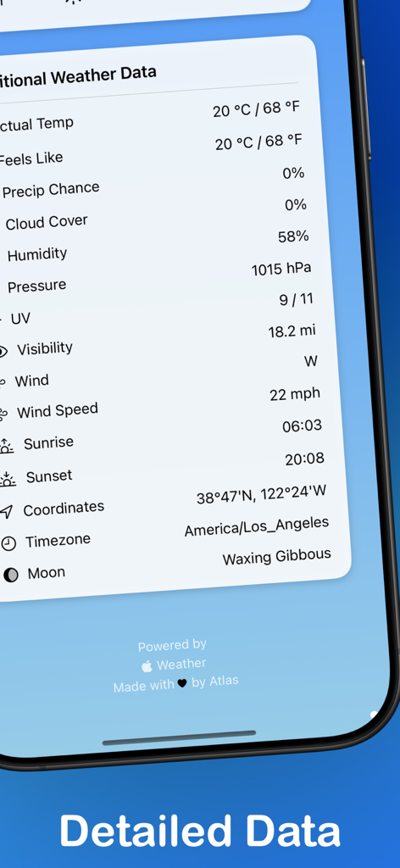Click the America/Los_Angeles timezone value
The image size is (400, 868).
tap(257, 526)
